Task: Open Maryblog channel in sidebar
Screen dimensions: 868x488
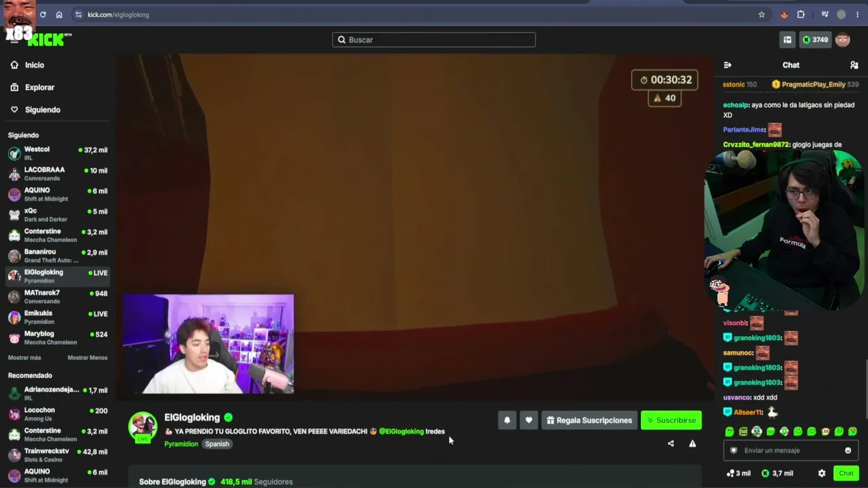Action: pyautogui.click(x=58, y=337)
